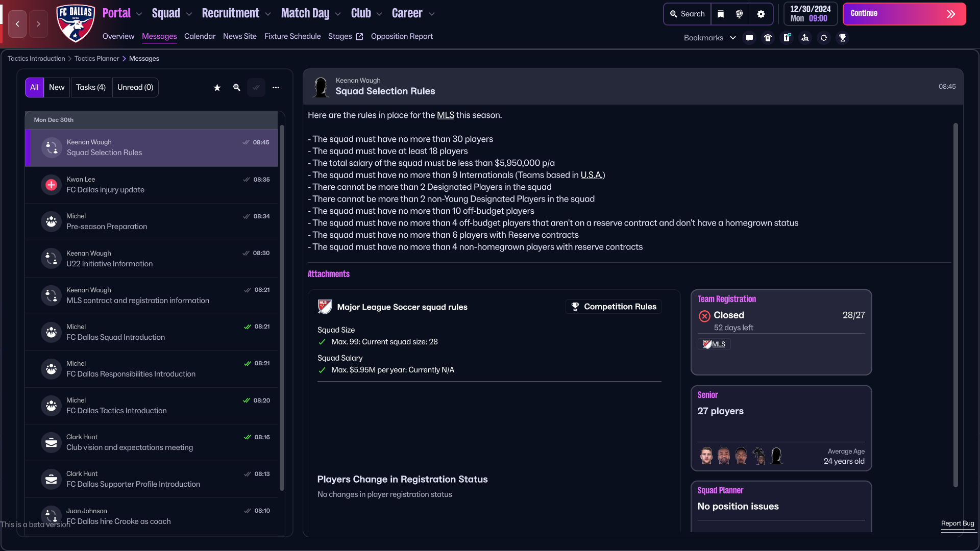
Task: Toggle the mark-all-read checkmark button
Action: coord(256,88)
